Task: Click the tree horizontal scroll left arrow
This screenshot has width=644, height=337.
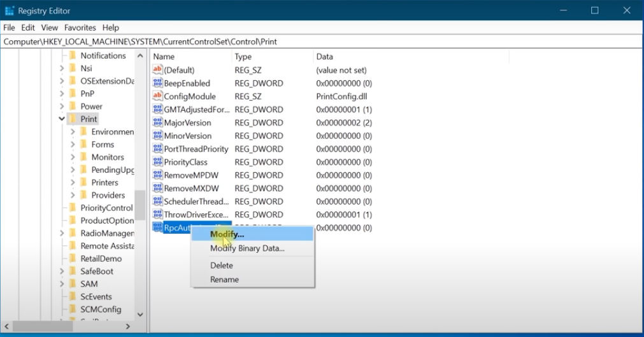Action: point(6,326)
